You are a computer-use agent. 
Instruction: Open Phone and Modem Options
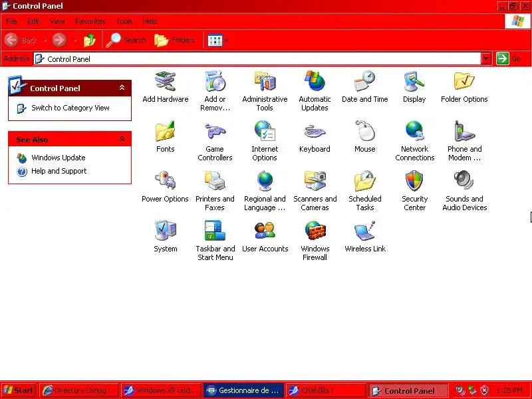pos(464,141)
